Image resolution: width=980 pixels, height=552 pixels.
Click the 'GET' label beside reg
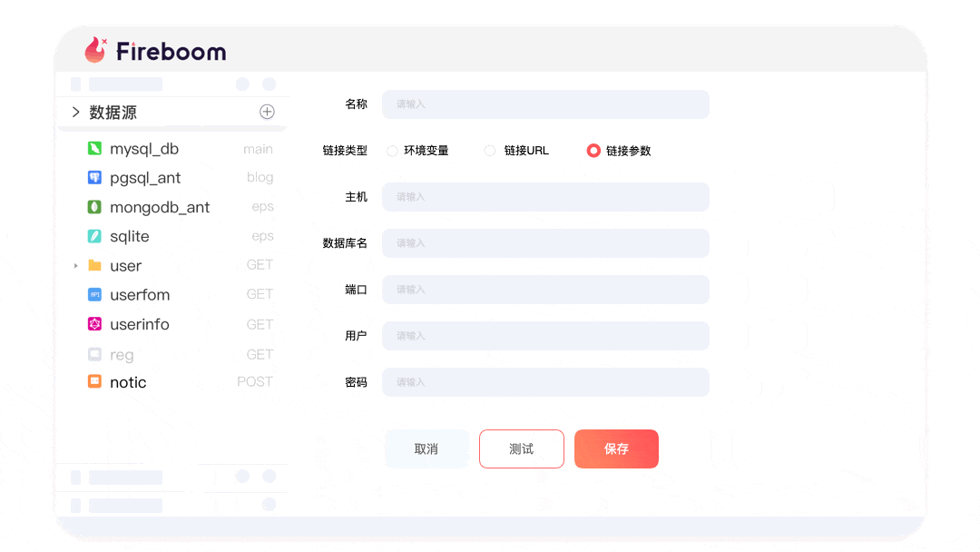[x=260, y=354]
